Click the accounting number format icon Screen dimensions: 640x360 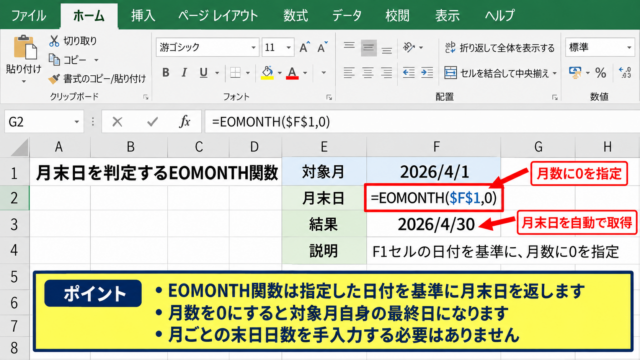[575, 73]
